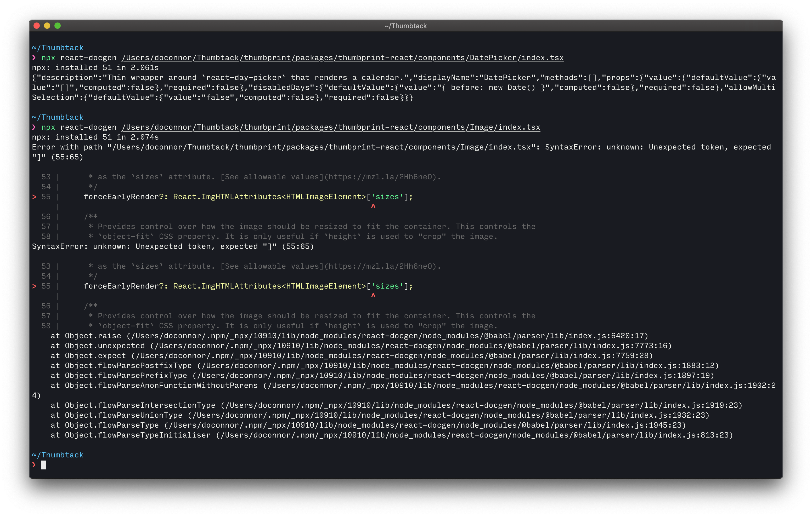Click the 'Error with path' line

401,147
